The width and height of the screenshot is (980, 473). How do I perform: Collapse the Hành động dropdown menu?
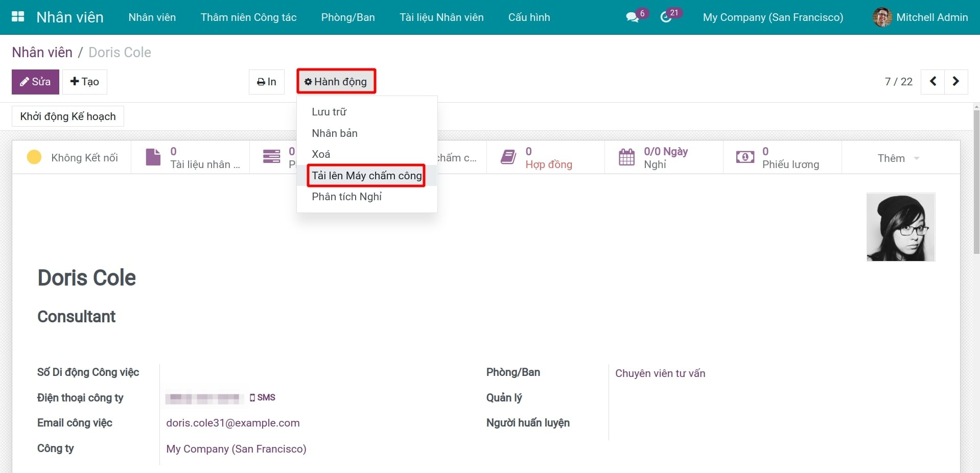[336, 82]
